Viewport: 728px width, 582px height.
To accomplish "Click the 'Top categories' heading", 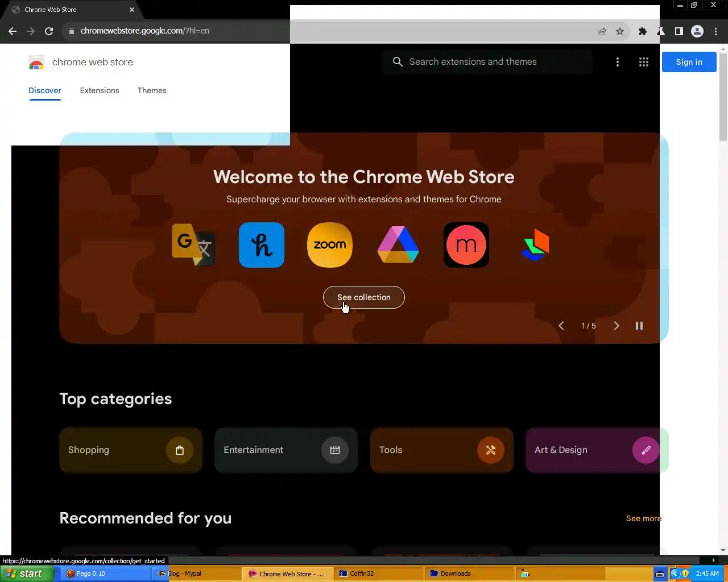I will coord(115,399).
